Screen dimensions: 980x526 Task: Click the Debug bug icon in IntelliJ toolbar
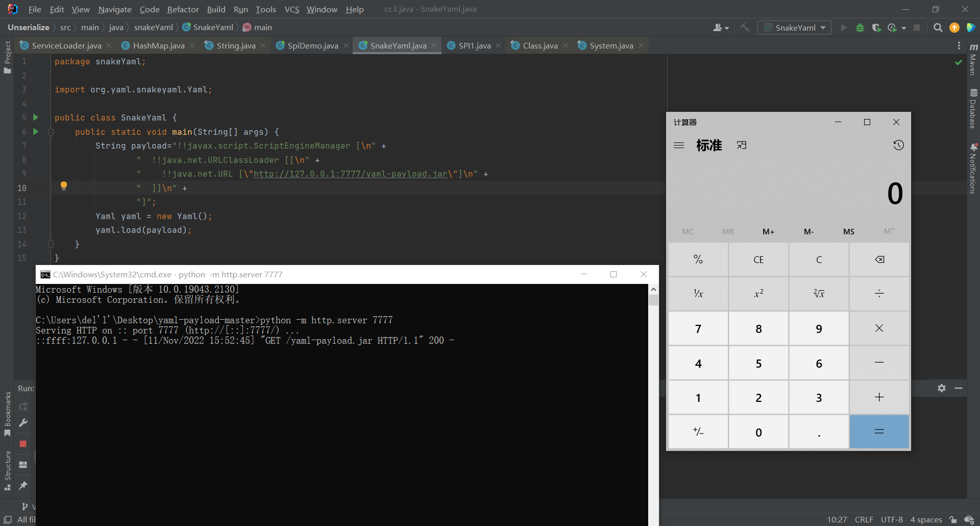coord(860,28)
